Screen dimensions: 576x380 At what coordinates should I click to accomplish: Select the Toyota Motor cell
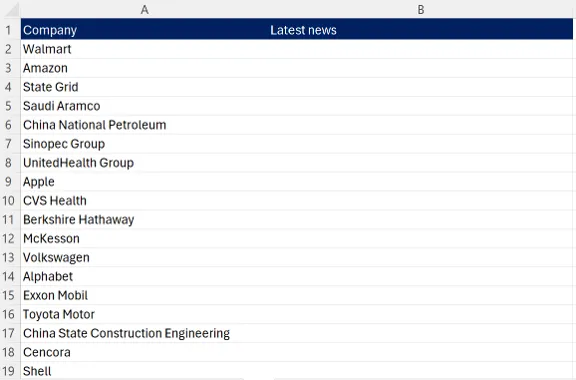(145, 314)
